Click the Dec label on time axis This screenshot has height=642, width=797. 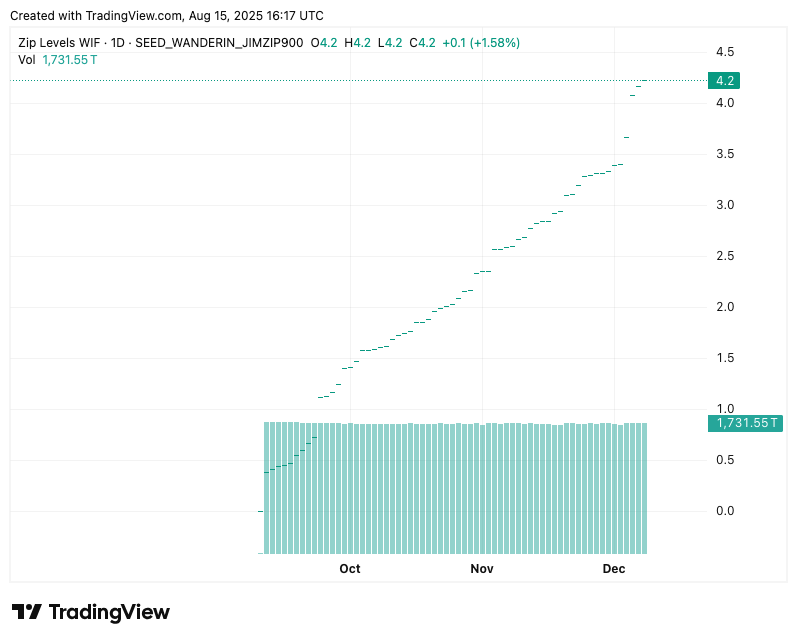tap(613, 569)
